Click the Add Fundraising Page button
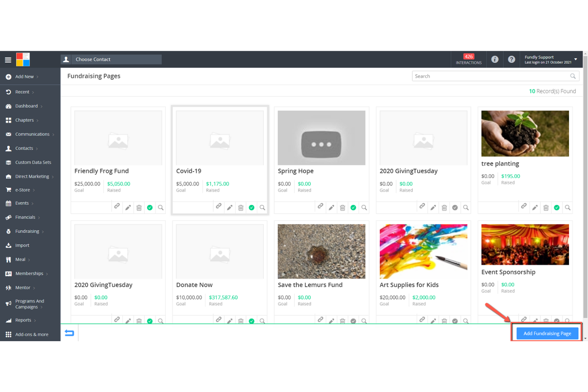This screenshot has width=588, height=392. pyautogui.click(x=547, y=333)
